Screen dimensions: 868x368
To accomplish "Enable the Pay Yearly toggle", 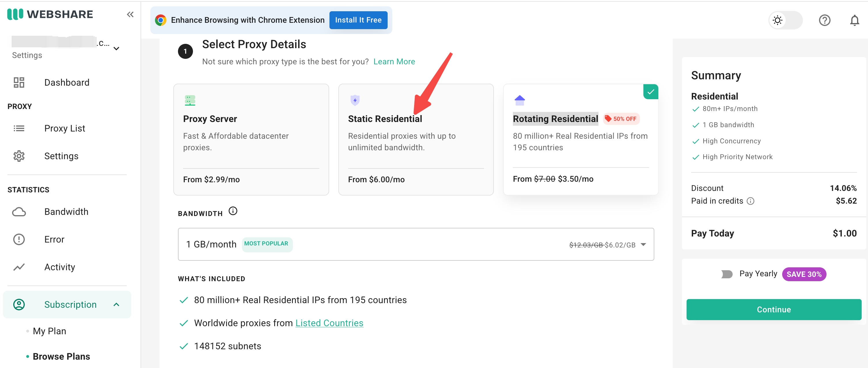I will tap(727, 274).
